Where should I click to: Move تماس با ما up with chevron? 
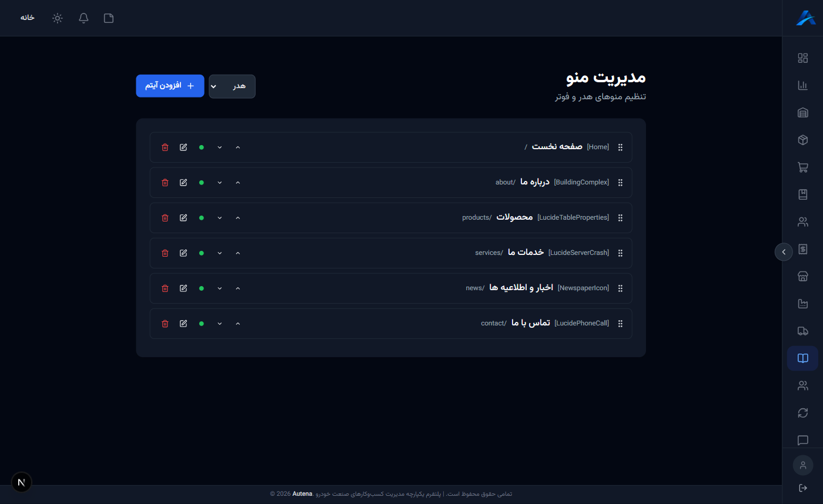click(x=238, y=324)
